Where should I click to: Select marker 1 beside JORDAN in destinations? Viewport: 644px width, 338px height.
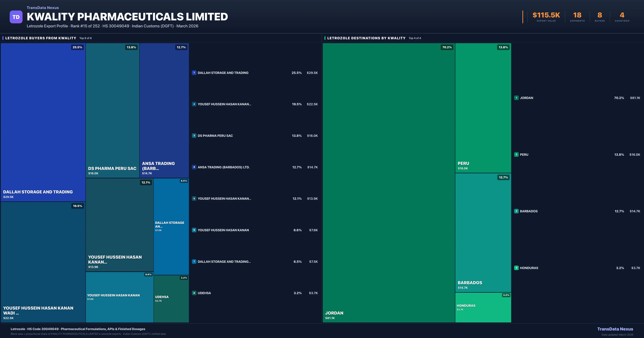click(516, 98)
